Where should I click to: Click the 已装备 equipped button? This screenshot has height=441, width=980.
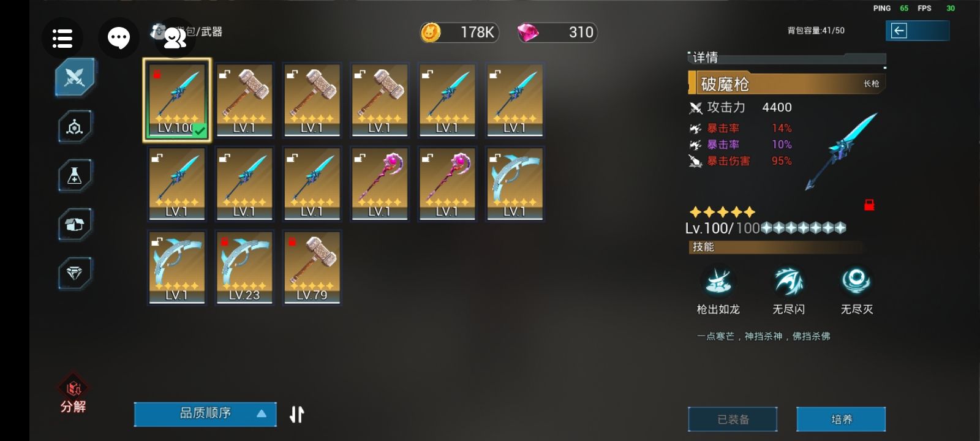point(733,419)
